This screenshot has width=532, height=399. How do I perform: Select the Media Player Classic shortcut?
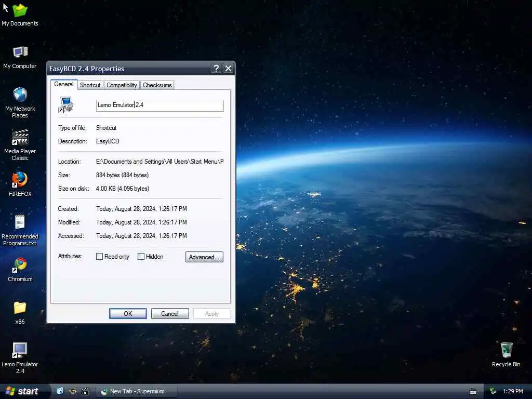tap(20, 145)
